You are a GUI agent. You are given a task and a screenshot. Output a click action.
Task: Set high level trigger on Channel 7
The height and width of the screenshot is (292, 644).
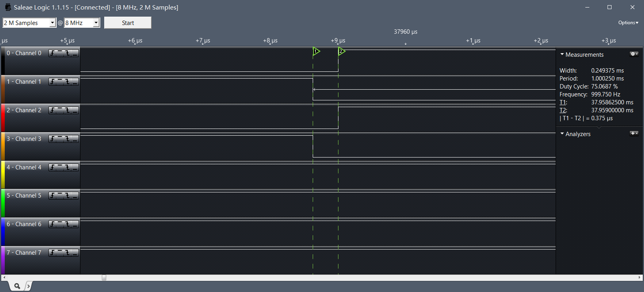point(60,253)
